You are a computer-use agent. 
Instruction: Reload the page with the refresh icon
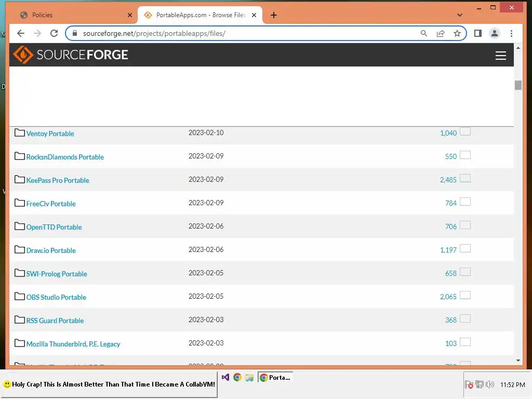pos(54,33)
